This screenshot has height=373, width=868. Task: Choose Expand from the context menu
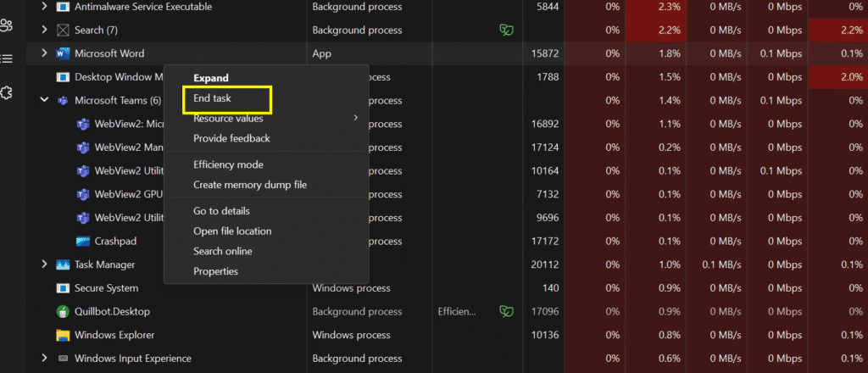click(211, 78)
